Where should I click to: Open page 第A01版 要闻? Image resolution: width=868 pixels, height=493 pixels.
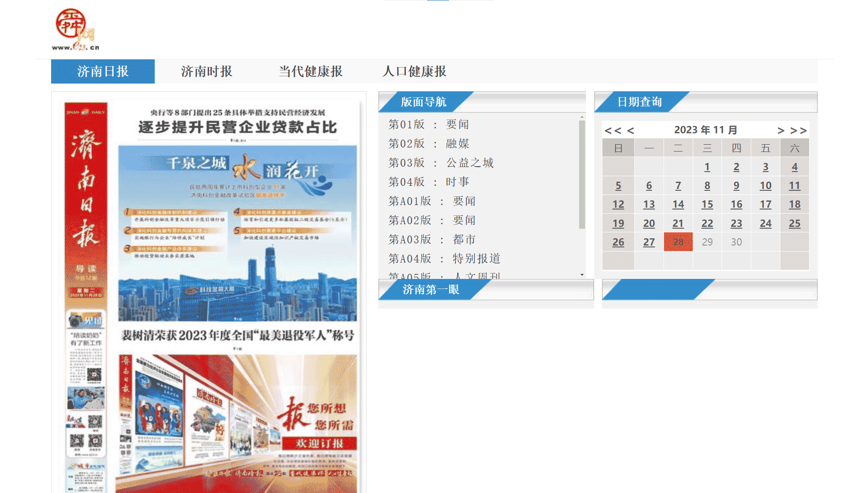[x=432, y=201]
